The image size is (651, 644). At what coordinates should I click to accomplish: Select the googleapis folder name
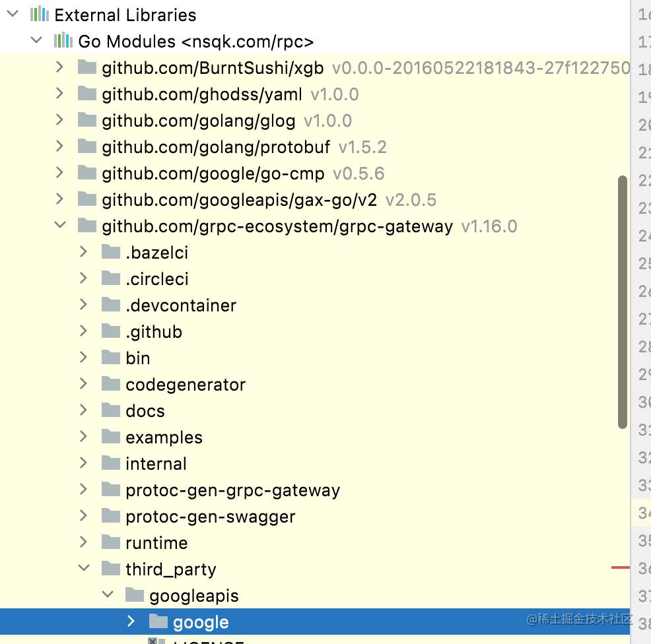pyautogui.click(x=194, y=596)
